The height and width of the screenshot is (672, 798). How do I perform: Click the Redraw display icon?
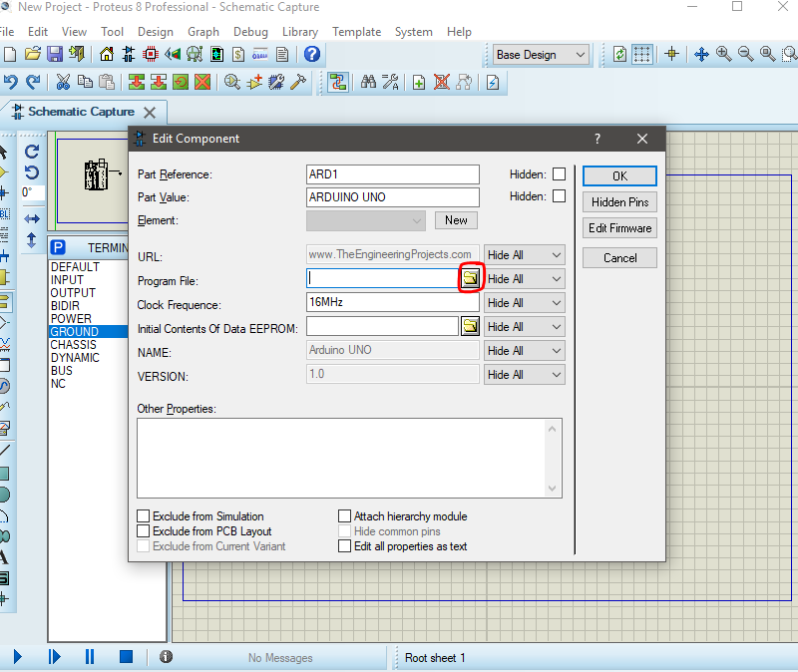coord(619,54)
